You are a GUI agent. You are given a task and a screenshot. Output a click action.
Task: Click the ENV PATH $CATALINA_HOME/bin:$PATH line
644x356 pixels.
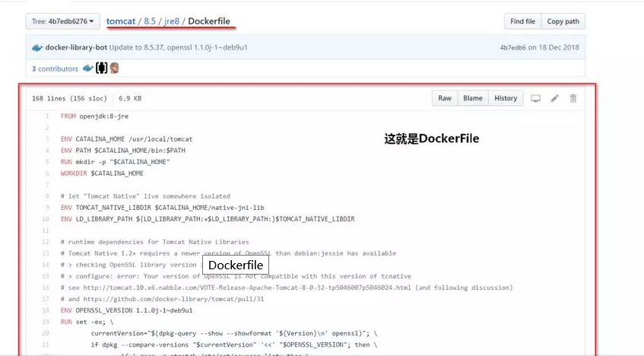pyautogui.click(x=123, y=151)
